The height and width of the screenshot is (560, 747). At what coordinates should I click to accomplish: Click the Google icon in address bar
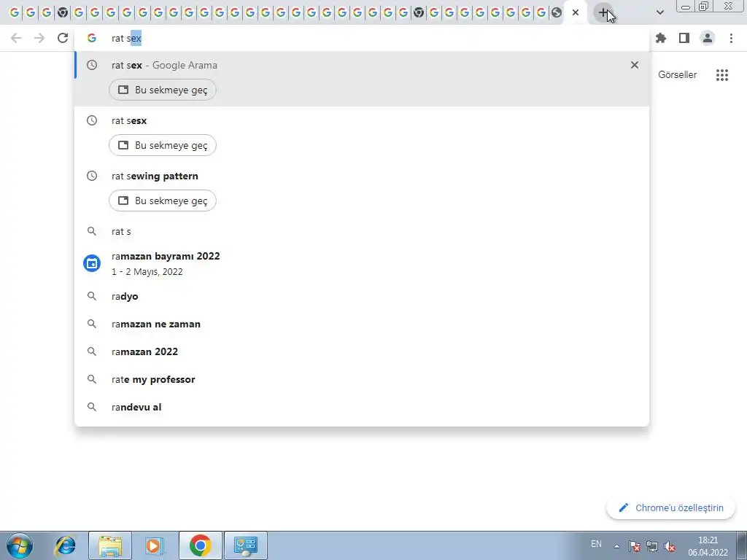(91, 38)
